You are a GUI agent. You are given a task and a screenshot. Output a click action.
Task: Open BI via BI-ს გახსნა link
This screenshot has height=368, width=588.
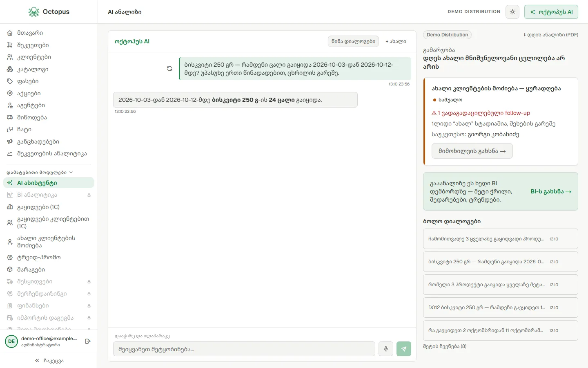[x=551, y=191]
